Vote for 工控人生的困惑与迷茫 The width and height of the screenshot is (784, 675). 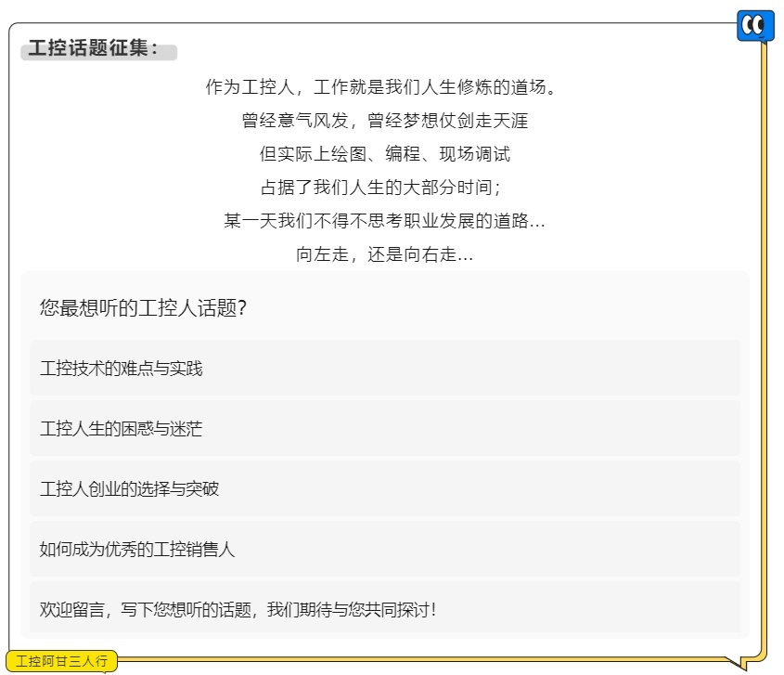(385, 428)
